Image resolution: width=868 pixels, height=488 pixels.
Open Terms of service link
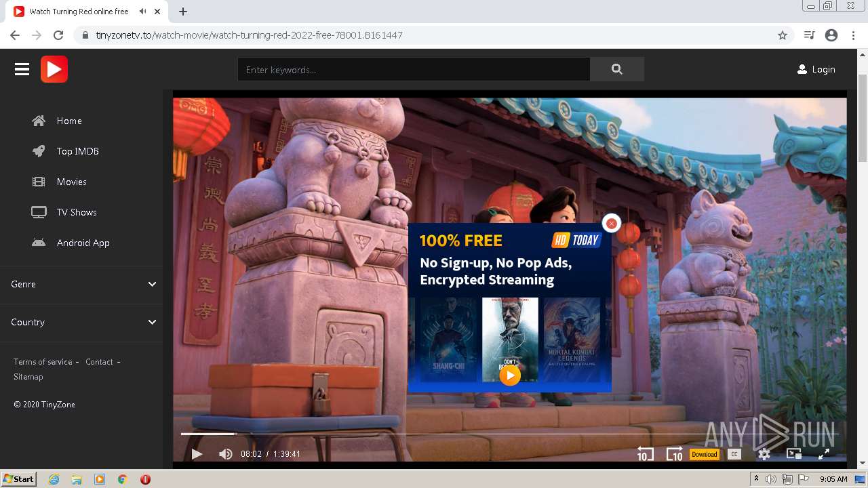click(x=43, y=362)
